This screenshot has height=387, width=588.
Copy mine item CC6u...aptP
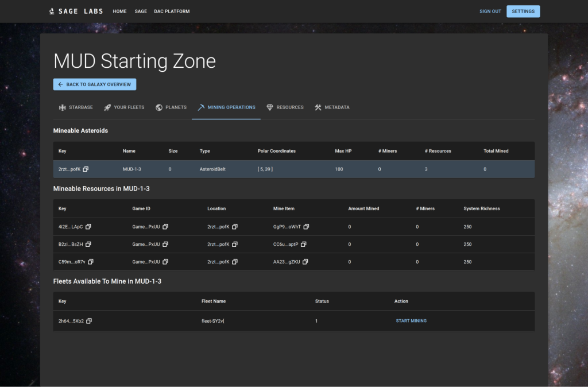[x=304, y=244]
